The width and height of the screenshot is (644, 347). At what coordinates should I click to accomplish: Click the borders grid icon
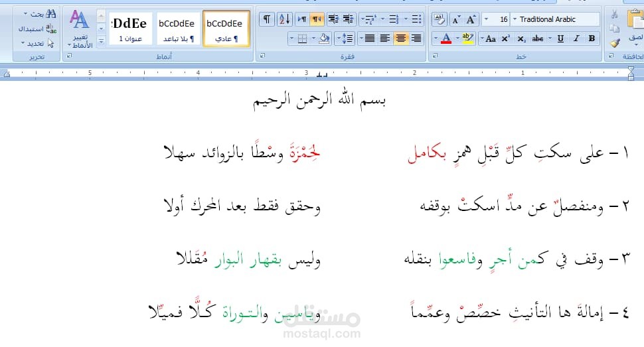point(302,38)
